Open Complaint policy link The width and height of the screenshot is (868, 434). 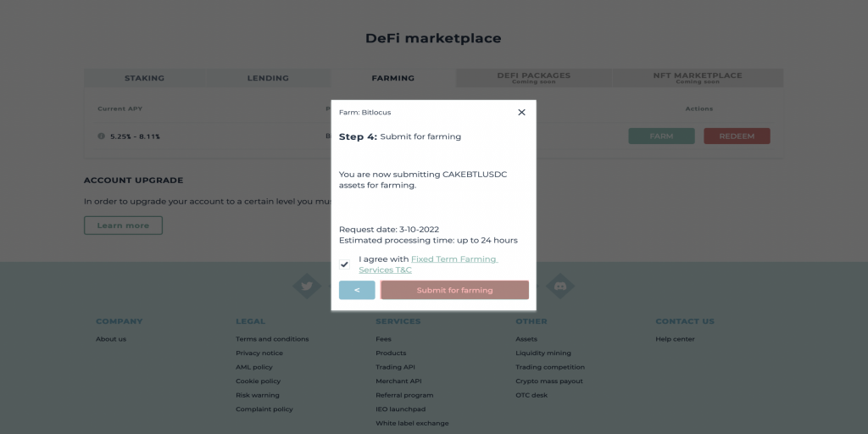click(x=264, y=409)
